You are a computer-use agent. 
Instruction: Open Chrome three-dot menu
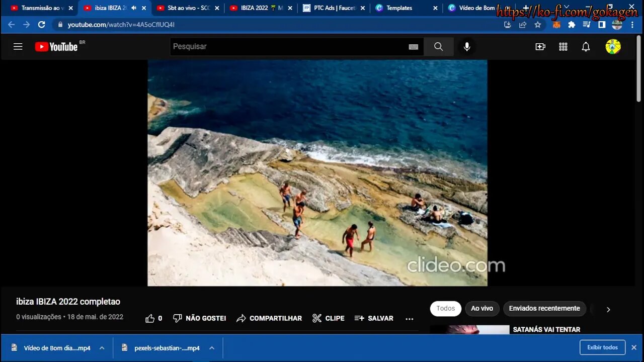632,25
